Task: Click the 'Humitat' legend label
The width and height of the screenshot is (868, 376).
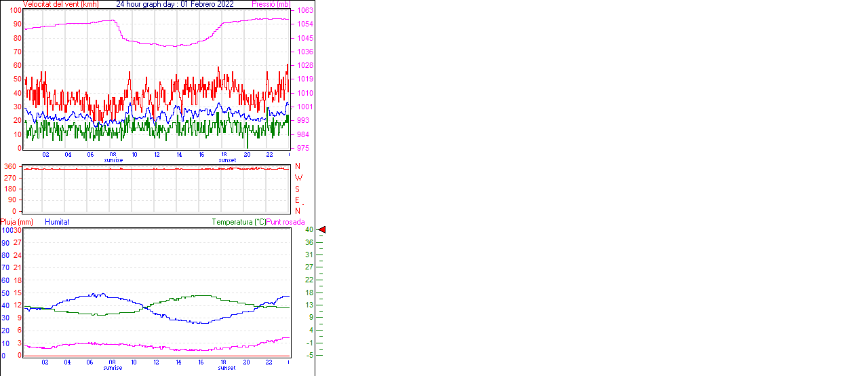Action: [x=57, y=222]
